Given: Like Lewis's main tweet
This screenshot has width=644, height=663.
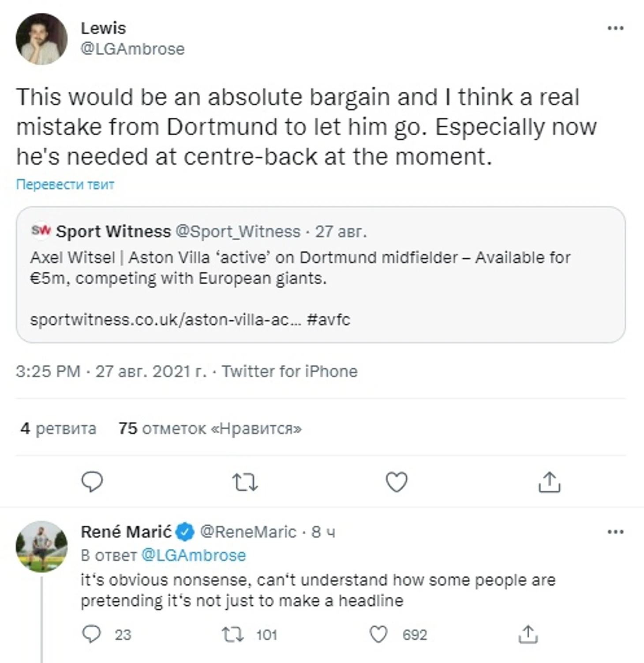Looking at the screenshot, I should [x=397, y=482].
